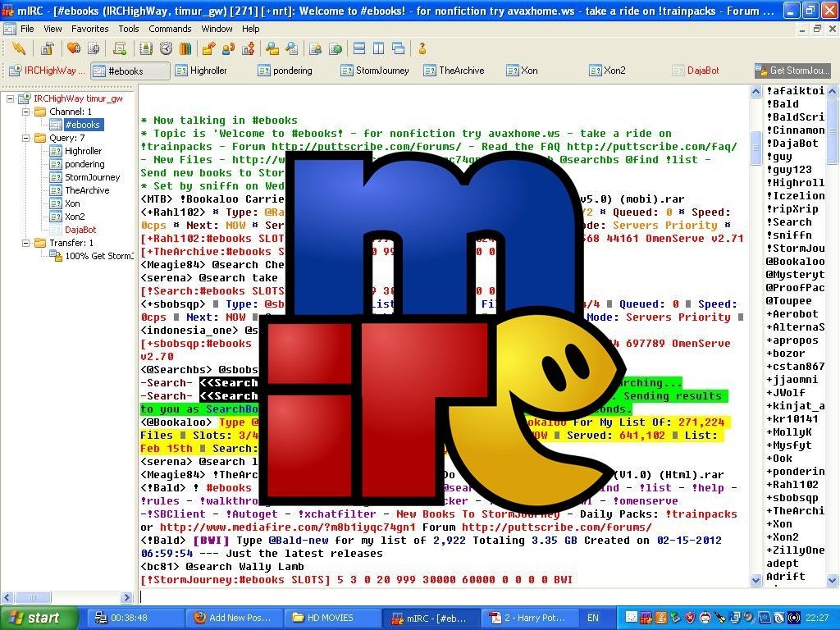Image resolution: width=840 pixels, height=630 pixels.
Task: Collapse the Query: 7 folder
Action: [25, 138]
